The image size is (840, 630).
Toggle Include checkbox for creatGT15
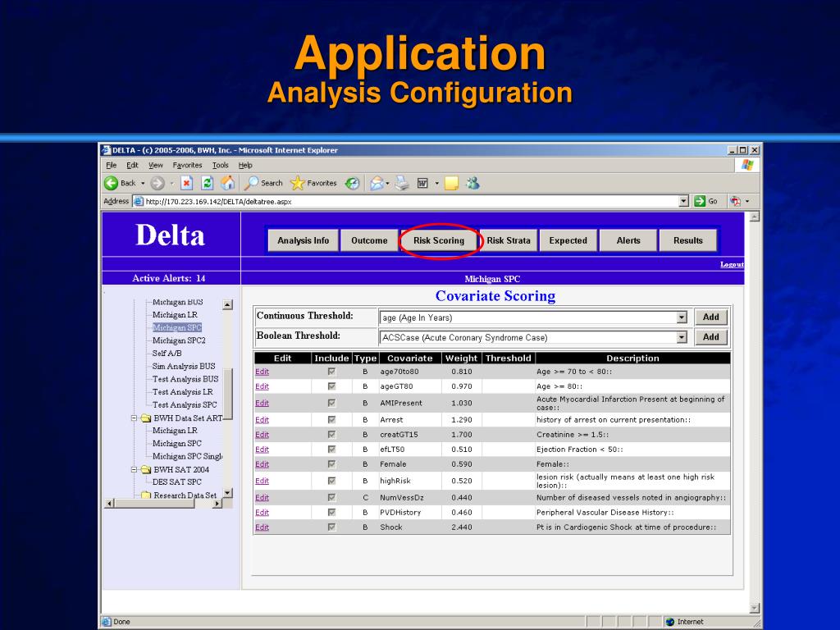pyautogui.click(x=331, y=435)
